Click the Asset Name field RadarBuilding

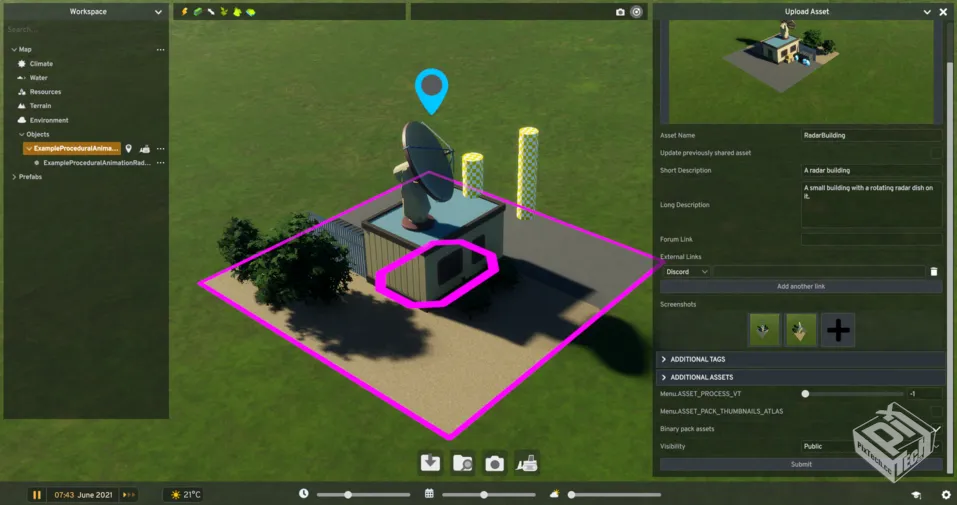coord(872,136)
